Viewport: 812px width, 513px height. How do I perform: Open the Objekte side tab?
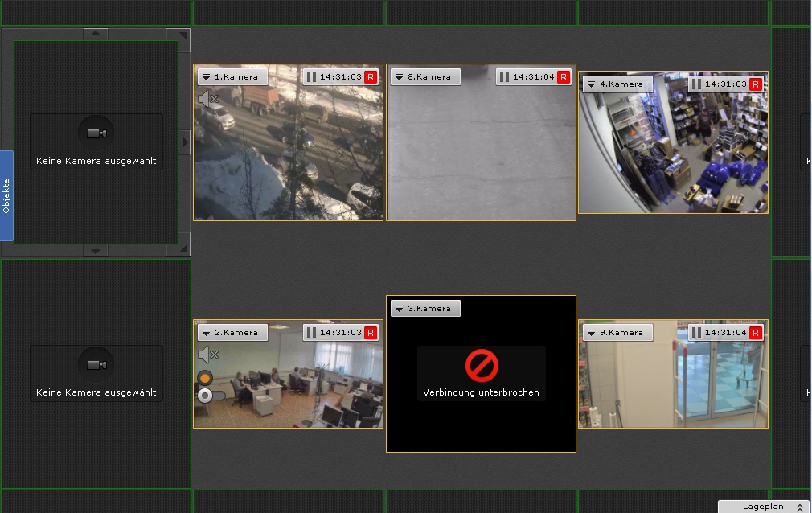point(6,196)
